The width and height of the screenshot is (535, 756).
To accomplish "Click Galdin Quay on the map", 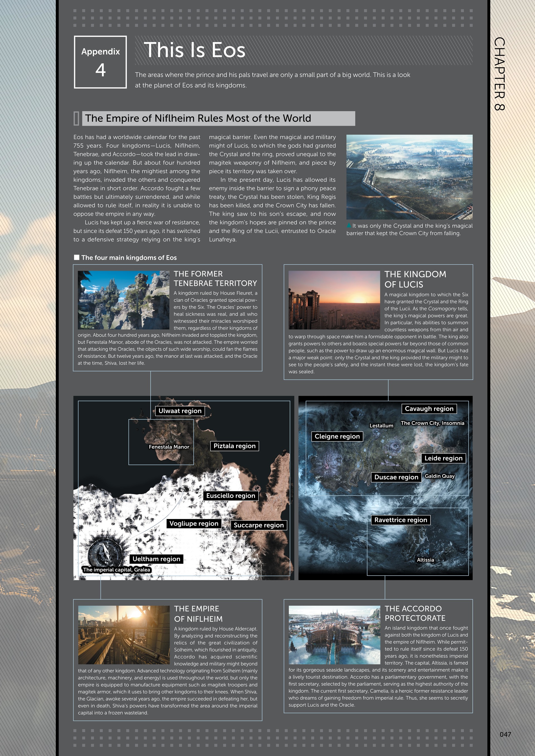I will pos(440,476).
